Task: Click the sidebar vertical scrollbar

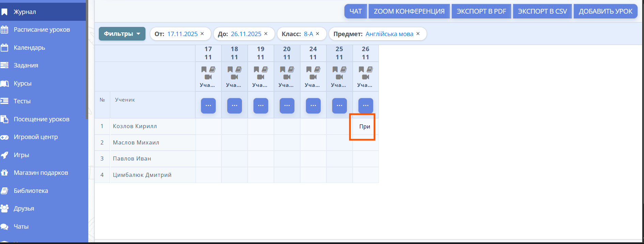Action: [87, 58]
